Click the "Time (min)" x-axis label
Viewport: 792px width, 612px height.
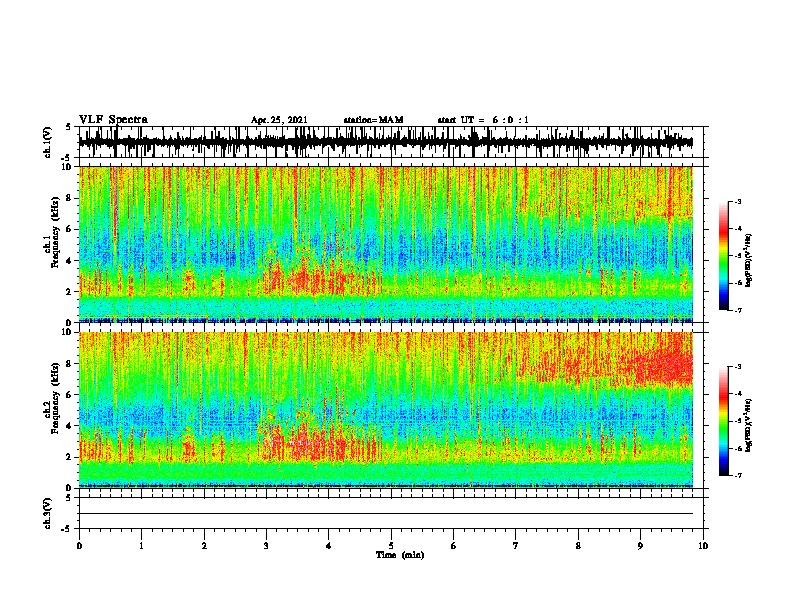(x=400, y=555)
